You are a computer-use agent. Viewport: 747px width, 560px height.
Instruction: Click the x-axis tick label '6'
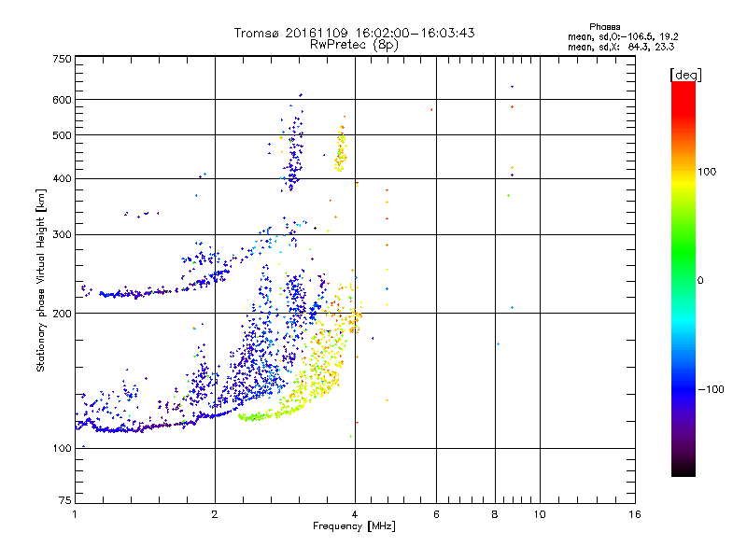click(x=436, y=514)
